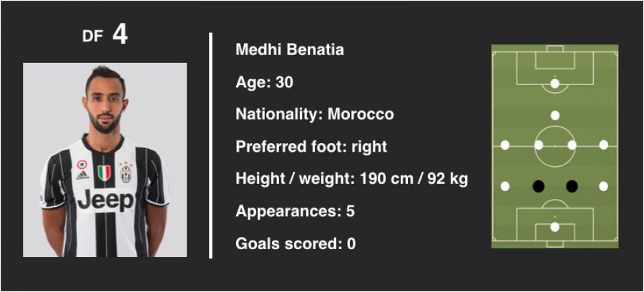Click the far-right white dot beside the black dots
The width and height of the screenshot is (644, 292).
tap(604, 186)
